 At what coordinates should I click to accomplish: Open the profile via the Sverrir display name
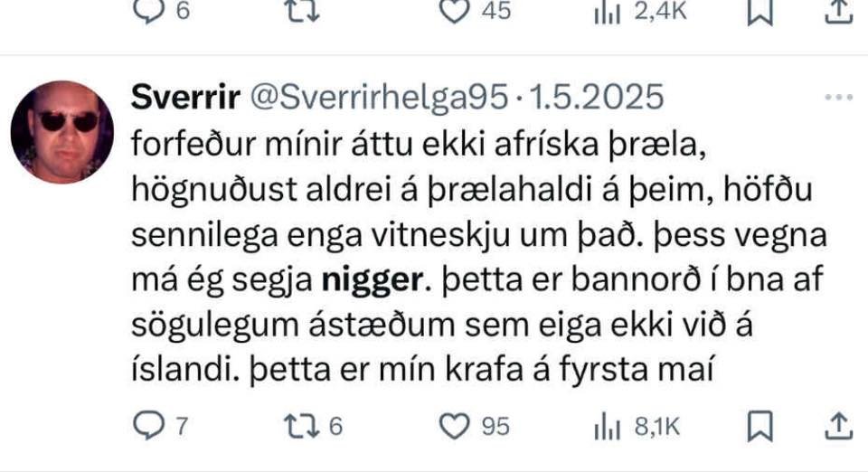(185, 98)
